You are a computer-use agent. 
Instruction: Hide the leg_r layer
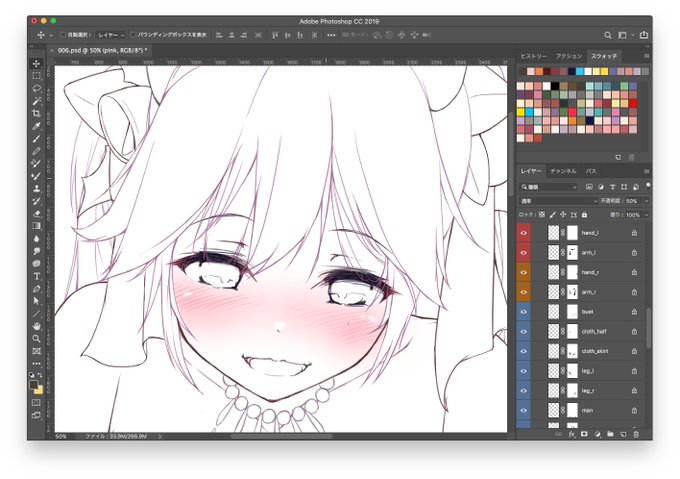[x=523, y=391]
